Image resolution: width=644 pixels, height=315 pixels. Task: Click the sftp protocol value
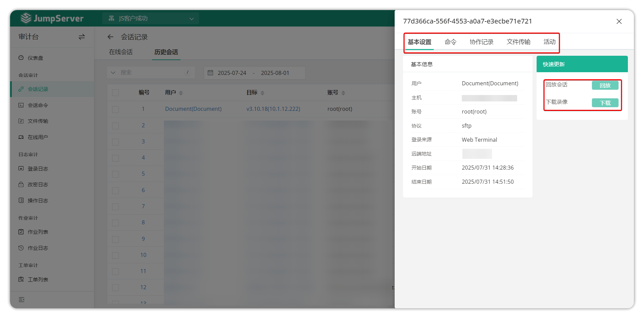click(466, 126)
